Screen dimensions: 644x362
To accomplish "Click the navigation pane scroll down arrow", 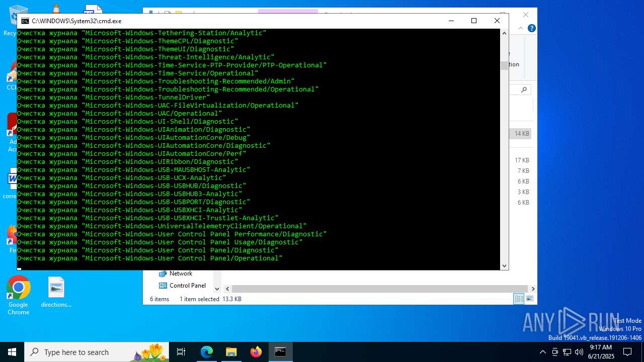I will [x=217, y=289].
